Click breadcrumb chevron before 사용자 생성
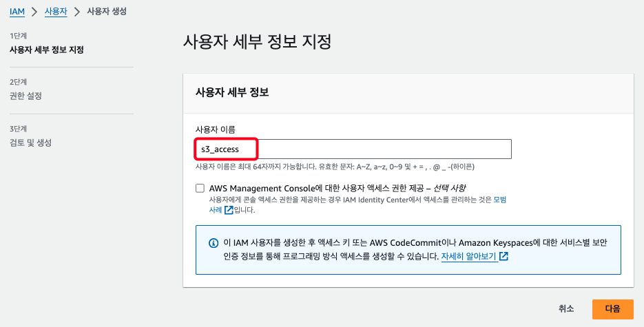Screen dimensions: 644x327 76,12
